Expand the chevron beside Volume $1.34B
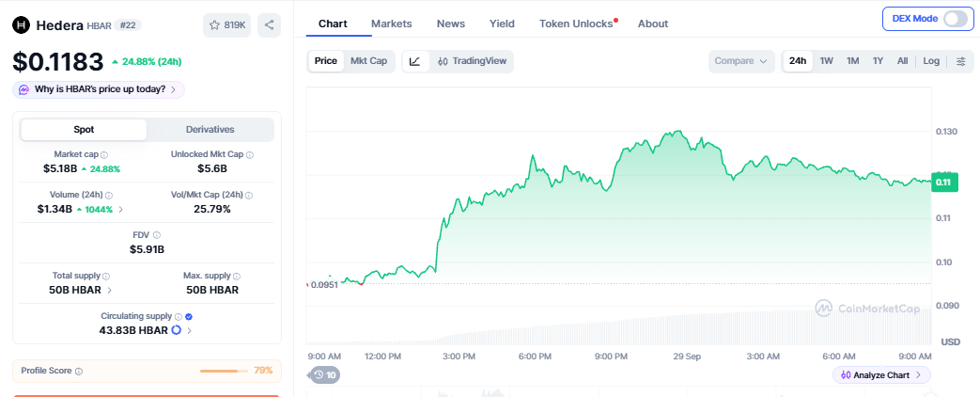The height and width of the screenshot is (397, 980). pyautogui.click(x=120, y=209)
